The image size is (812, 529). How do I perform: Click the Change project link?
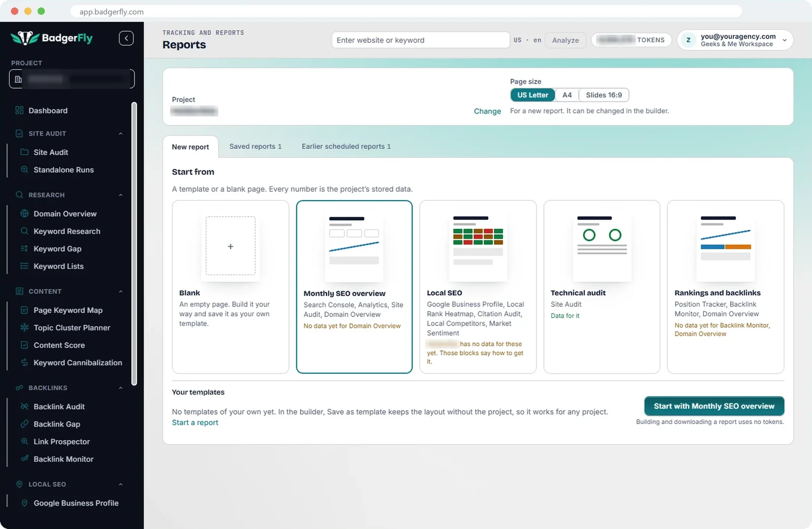tap(487, 111)
